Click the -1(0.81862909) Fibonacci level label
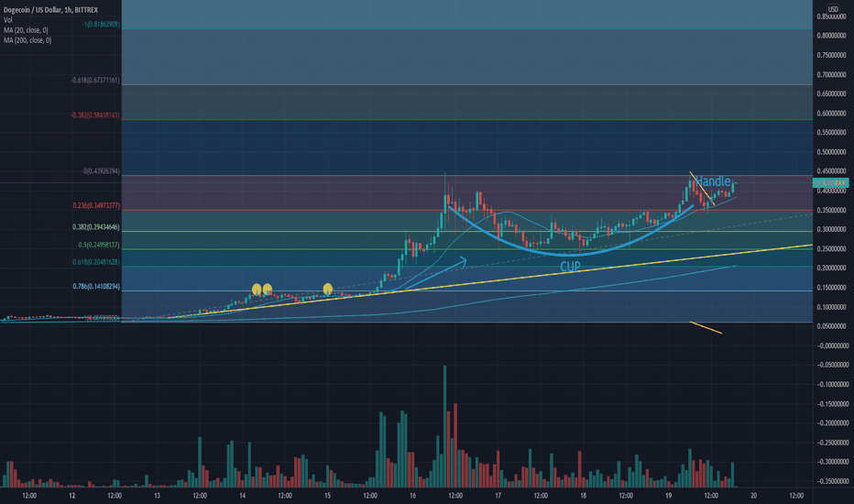Image resolution: width=854 pixels, height=504 pixels. (101, 25)
